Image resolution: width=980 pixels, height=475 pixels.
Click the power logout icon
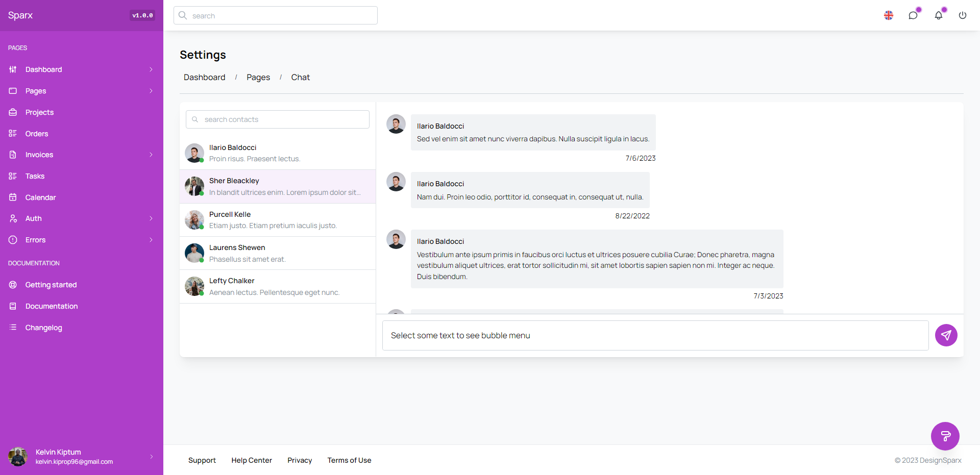tap(962, 15)
